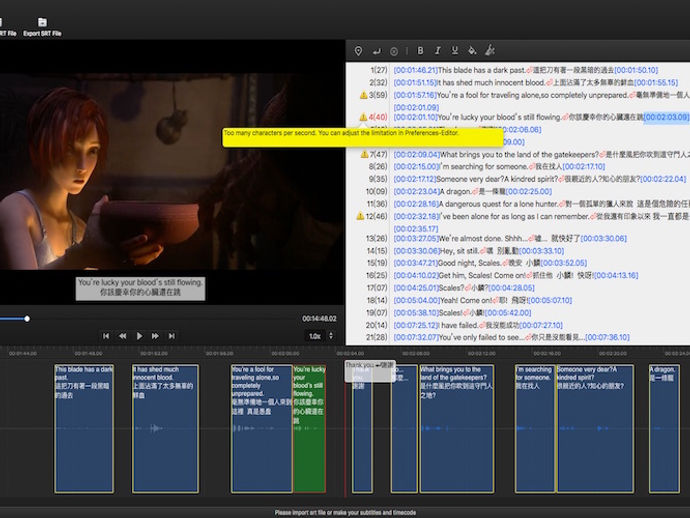Select text 'It has shed much innocent blood.'
The image size is (690, 518).
tap(491, 82)
